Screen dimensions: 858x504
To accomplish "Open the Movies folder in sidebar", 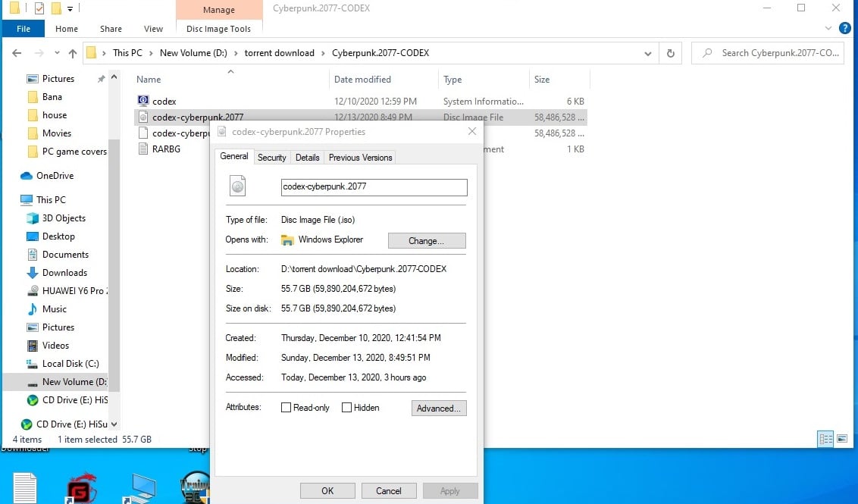I will click(57, 133).
